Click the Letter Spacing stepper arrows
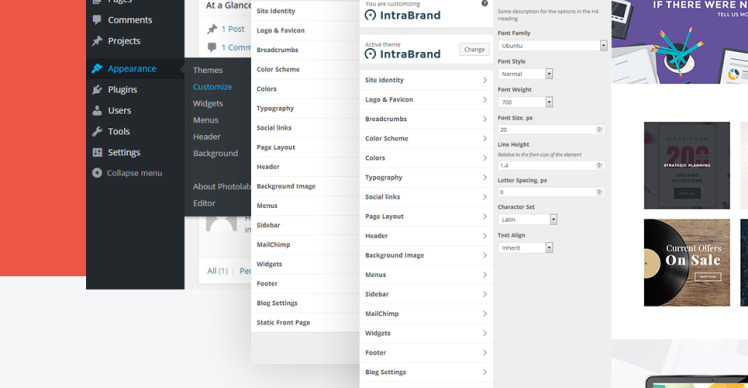Image resolution: width=748 pixels, height=388 pixels. point(599,192)
